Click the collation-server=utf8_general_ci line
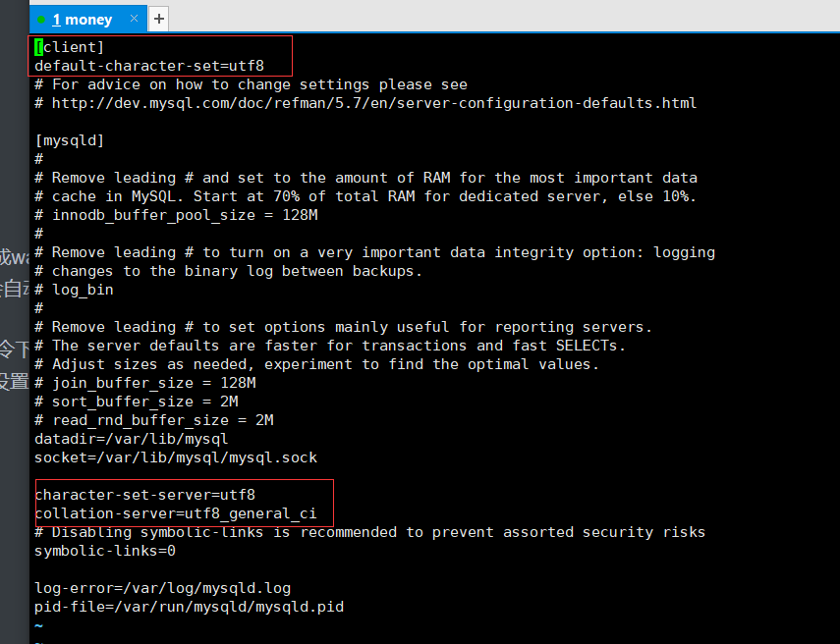The height and width of the screenshot is (644, 840). (176, 513)
